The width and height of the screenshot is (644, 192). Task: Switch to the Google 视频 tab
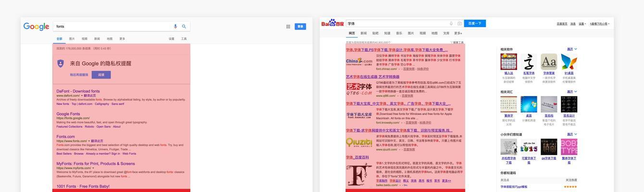pos(85,39)
